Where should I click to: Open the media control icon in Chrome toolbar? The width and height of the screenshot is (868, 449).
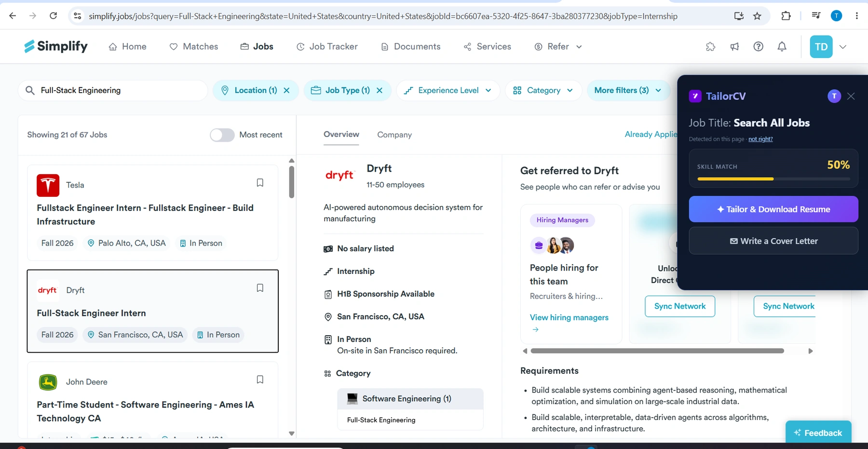click(816, 16)
